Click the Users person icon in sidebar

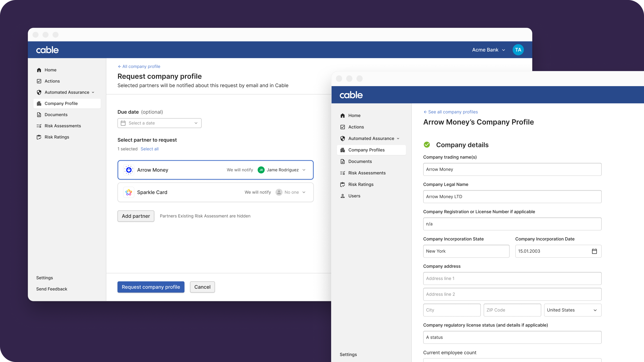342,196
